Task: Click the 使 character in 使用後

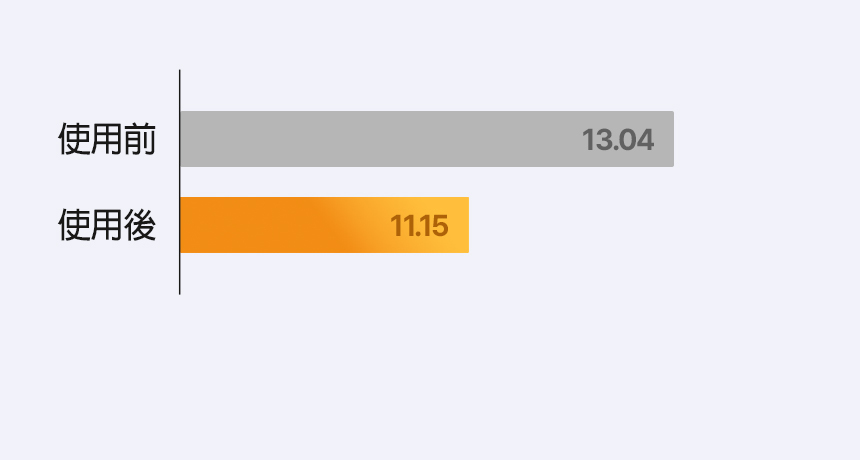Action: tap(74, 226)
